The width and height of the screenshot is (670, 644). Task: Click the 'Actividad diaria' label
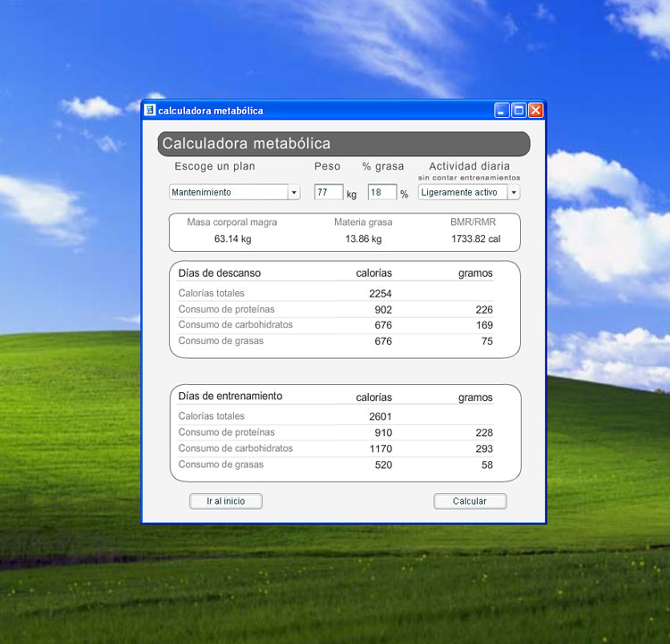[x=469, y=166]
